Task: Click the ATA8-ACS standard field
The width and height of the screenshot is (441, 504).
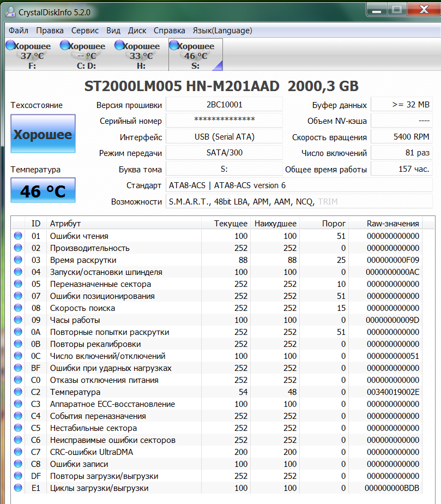Action: coord(299,185)
